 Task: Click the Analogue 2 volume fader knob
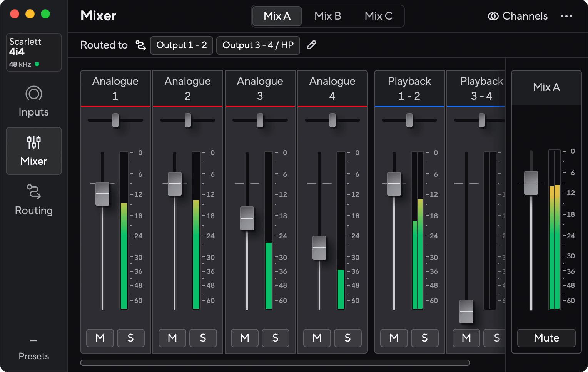tap(175, 184)
